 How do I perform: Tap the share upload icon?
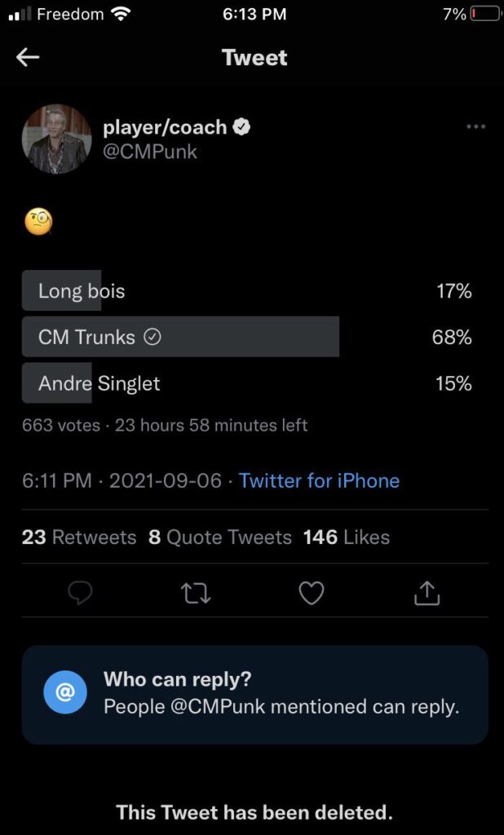point(427,594)
